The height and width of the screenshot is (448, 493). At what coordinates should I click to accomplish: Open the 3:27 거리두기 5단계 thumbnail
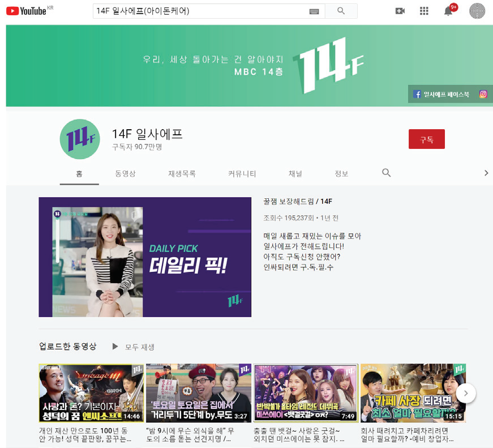pyautogui.click(x=199, y=393)
